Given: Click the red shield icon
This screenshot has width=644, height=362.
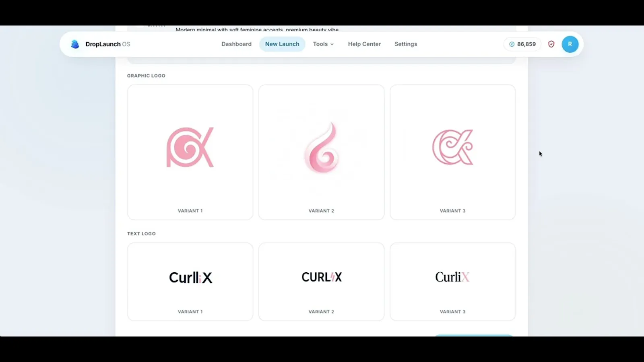Looking at the screenshot, I should pos(551,44).
